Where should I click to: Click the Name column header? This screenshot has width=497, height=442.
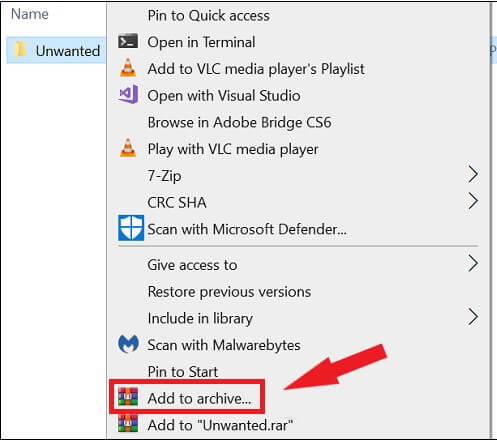pos(30,14)
